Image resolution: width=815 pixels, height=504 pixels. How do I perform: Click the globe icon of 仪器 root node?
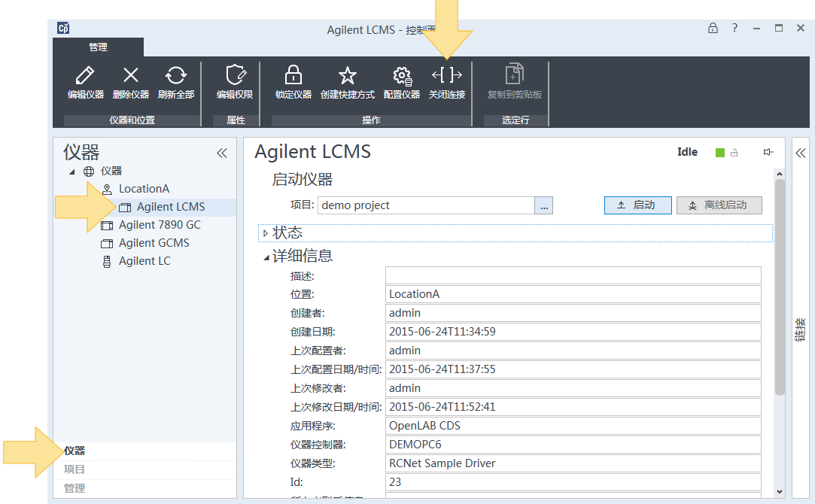point(89,172)
